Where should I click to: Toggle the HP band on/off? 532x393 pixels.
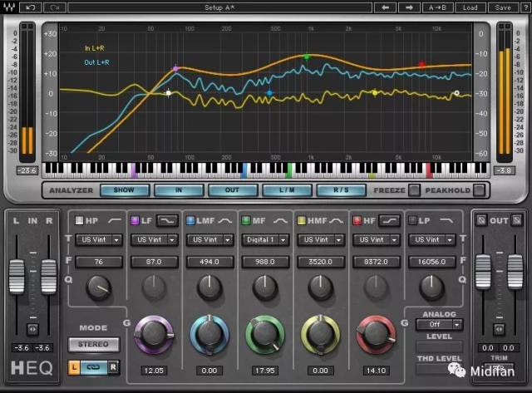[79, 221]
